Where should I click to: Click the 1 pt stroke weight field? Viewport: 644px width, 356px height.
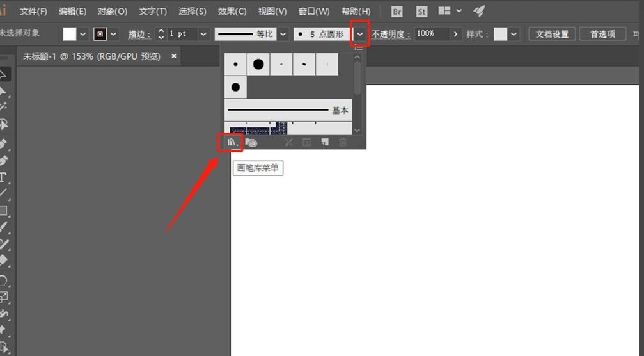pos(182,34)
